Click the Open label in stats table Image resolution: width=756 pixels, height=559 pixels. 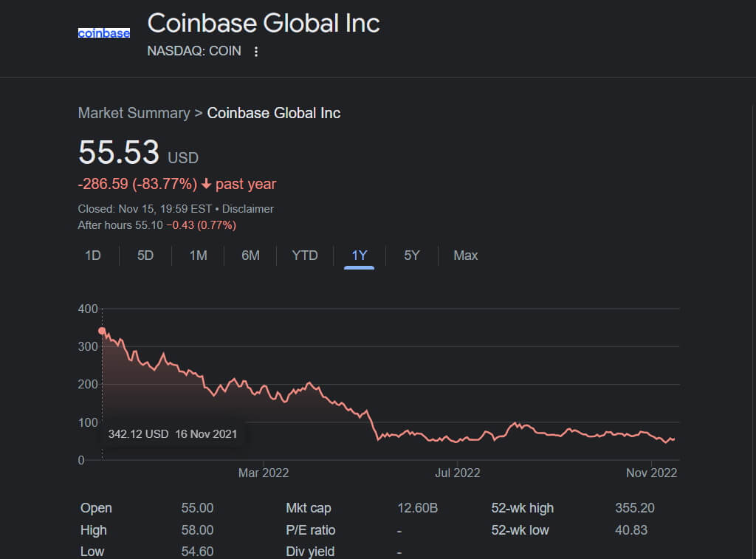tap(96, 508)
